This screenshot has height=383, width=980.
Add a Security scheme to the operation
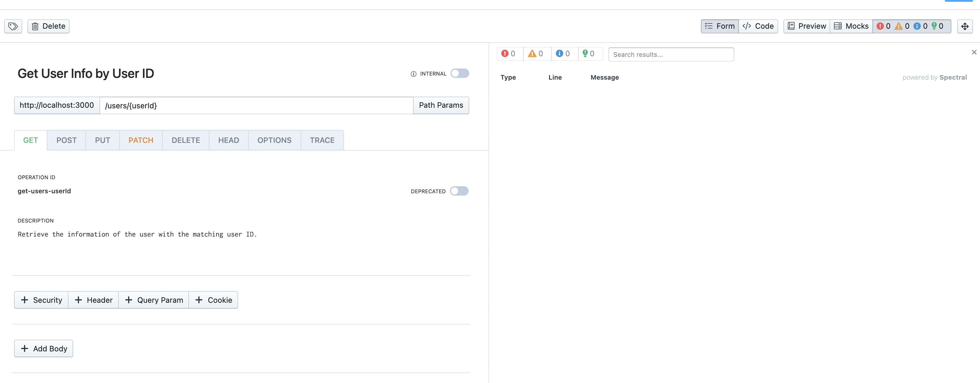(41, 300)
